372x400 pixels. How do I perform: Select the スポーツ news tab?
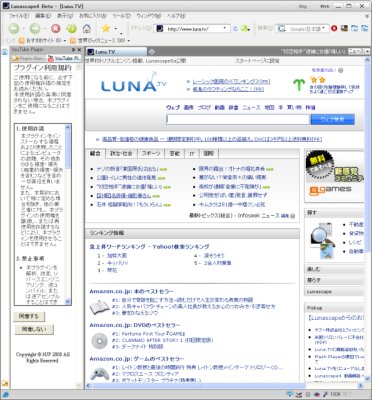click(x=151, y=153)
